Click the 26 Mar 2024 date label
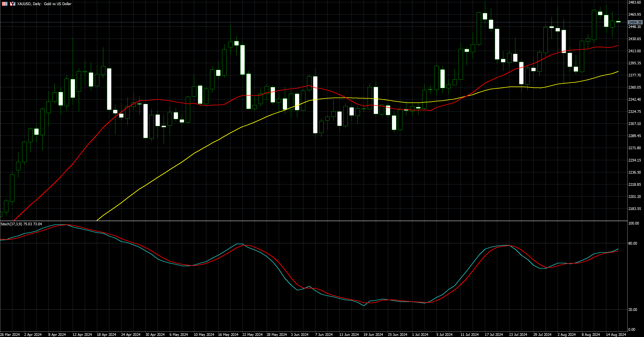The height and width of the screenshot is (337, 644). coord(10,335)
